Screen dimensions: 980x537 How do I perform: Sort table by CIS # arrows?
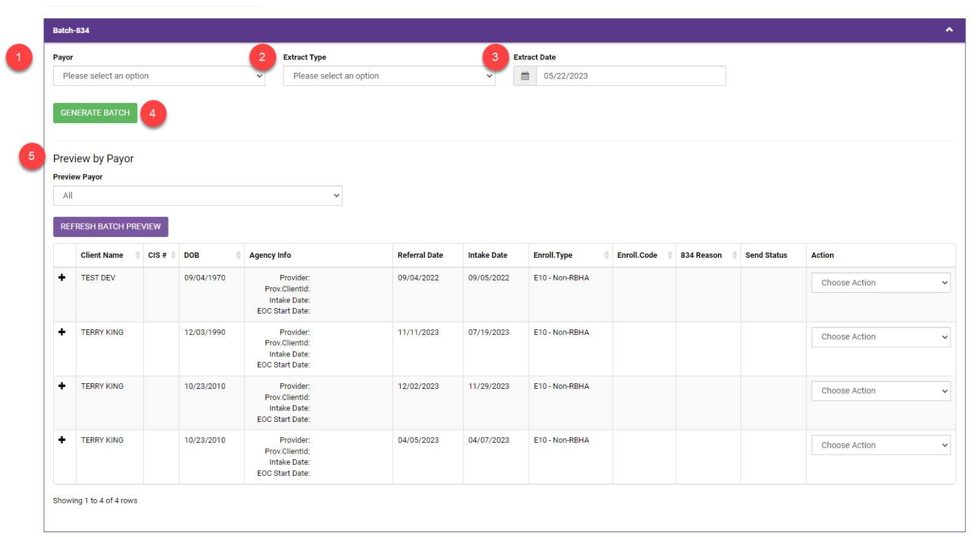[173, 255]
